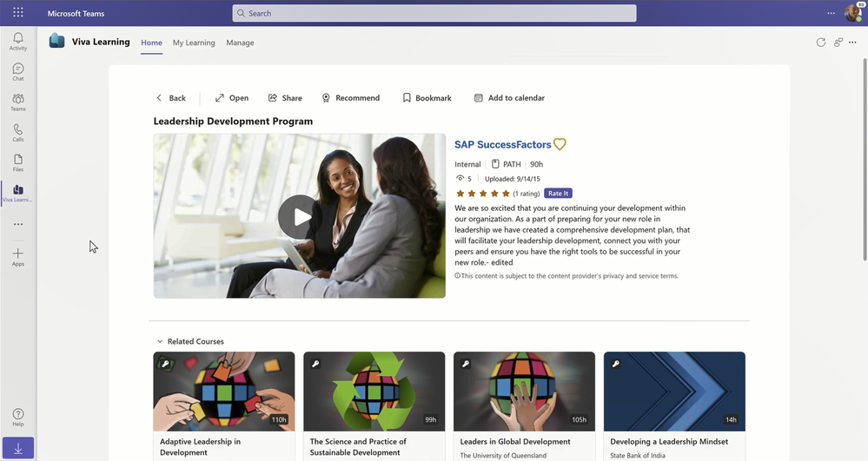Click the 99h duration badge
The image size is (868, 461).
pos(431,419)
